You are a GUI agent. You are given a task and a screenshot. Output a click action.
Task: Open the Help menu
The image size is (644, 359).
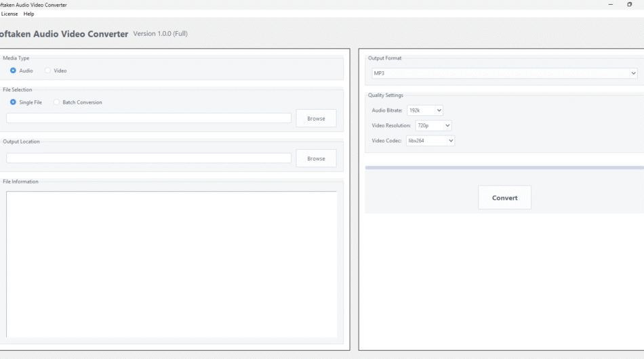pos(28,14)
